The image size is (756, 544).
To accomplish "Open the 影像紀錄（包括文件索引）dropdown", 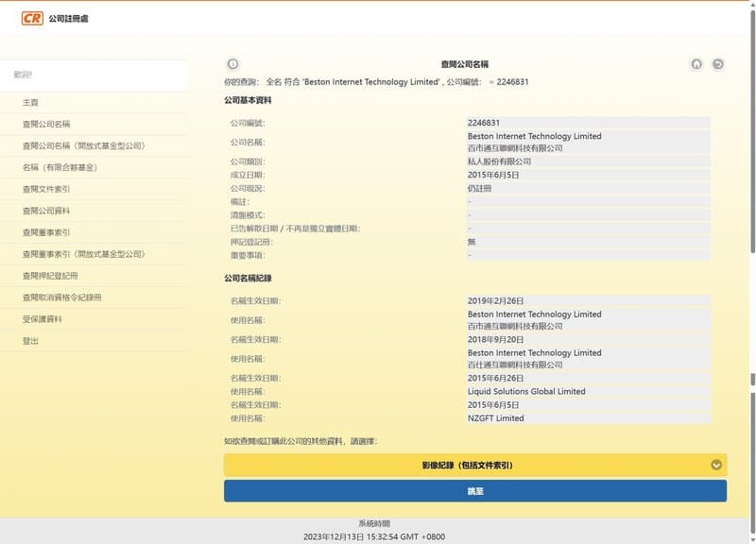I will pyautogui.click(x=475, y=465).
